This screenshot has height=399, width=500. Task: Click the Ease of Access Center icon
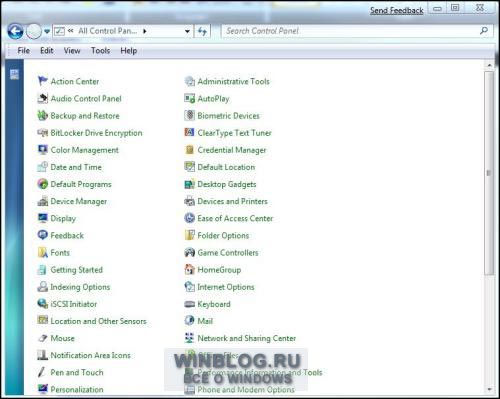point(190,218)
